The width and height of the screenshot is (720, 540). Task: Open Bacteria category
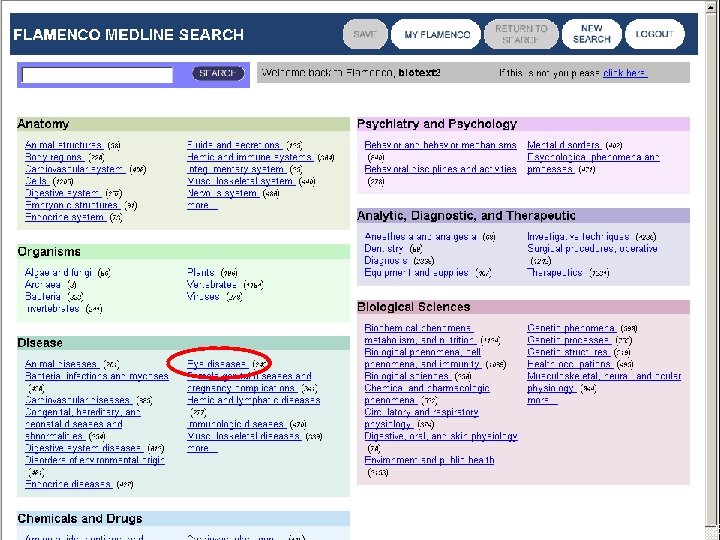(43, 296)
